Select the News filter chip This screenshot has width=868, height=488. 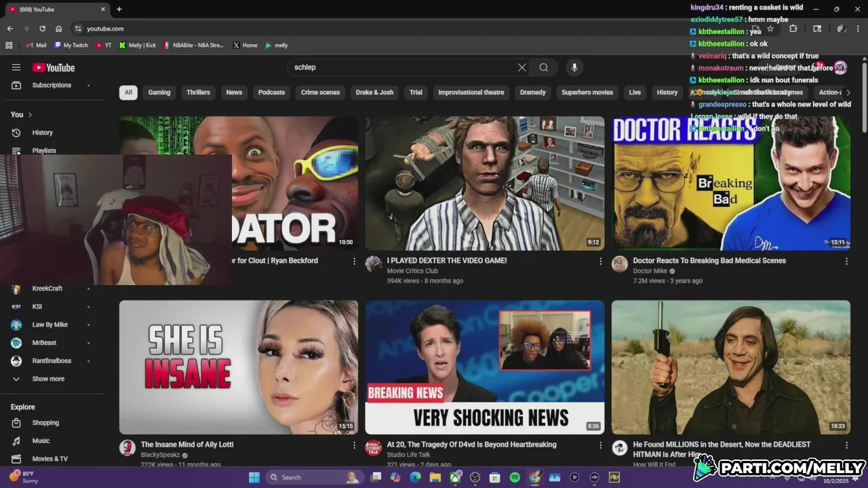[x=234, y=92]
